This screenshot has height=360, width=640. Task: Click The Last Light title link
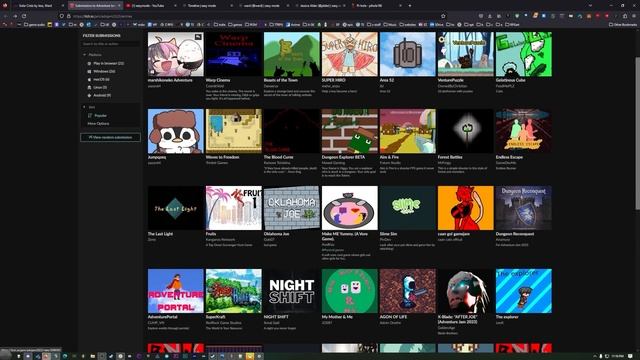point(160,234)
